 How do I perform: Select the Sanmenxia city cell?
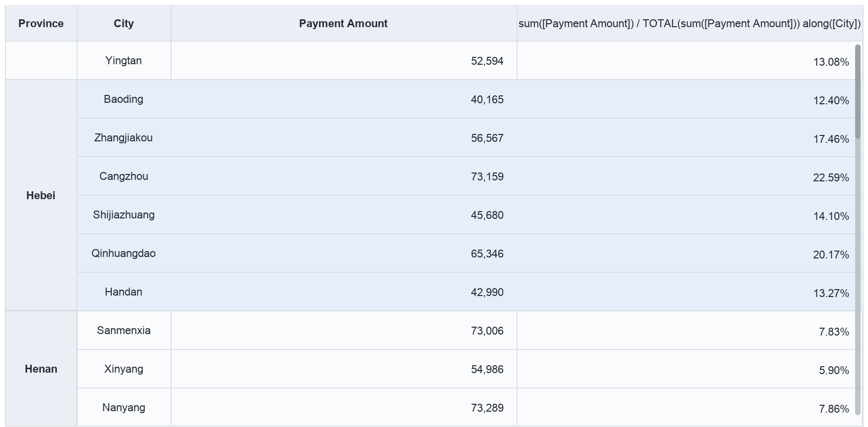[x=124, y=330]
